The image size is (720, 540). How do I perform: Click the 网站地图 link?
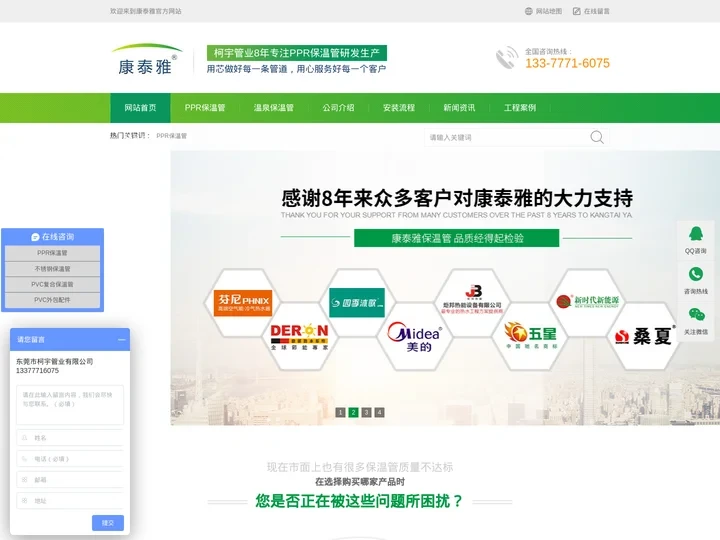[549, 11]
